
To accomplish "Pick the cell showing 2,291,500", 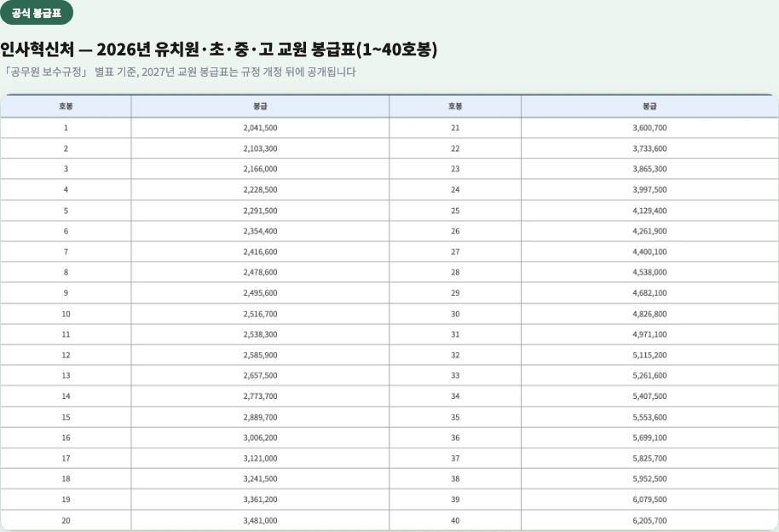I will pyautogui.click(x=260, y=211).
